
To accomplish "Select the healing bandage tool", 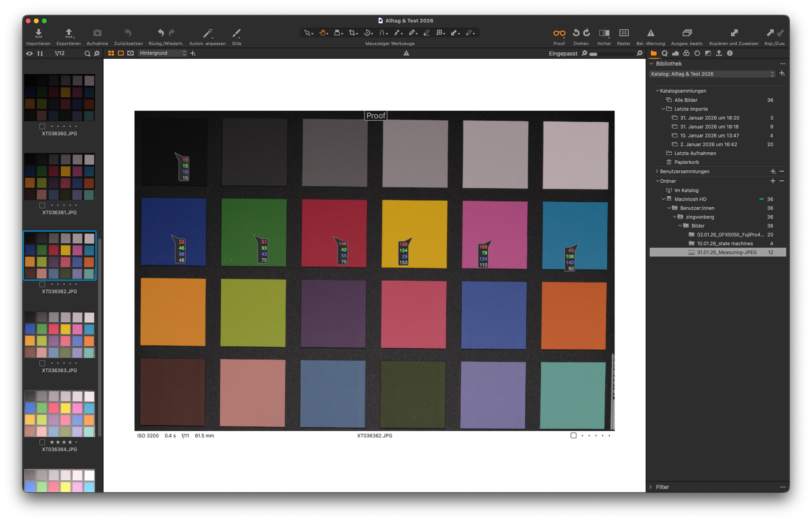I will pyautogui.click(x=412, y=33).
